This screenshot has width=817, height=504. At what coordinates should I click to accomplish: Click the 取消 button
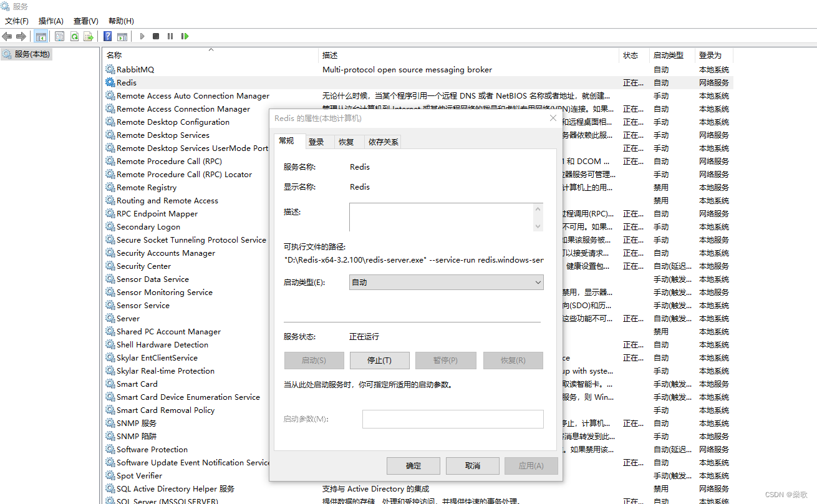[x=473, y=466]
